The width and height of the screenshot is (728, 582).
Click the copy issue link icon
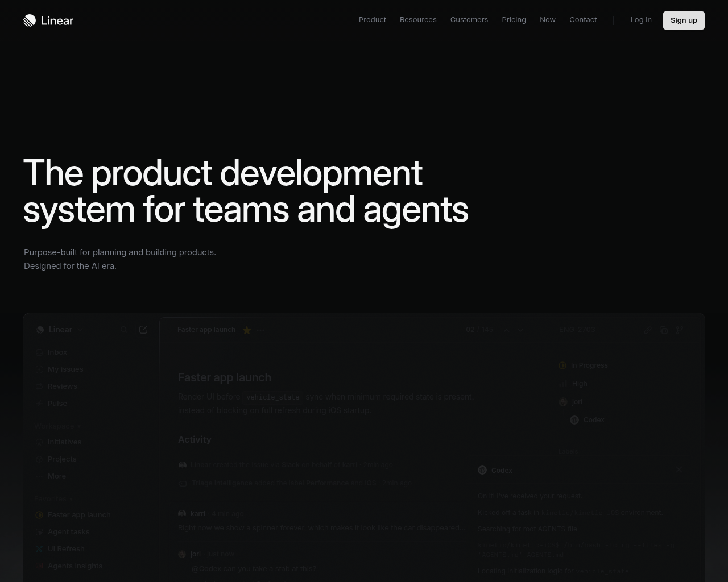pyautogui.click(x=648, y=330)
